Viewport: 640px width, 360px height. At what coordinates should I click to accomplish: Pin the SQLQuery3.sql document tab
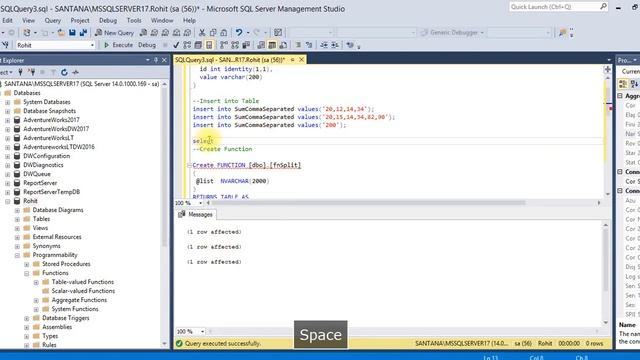click(x=292, y=60)
